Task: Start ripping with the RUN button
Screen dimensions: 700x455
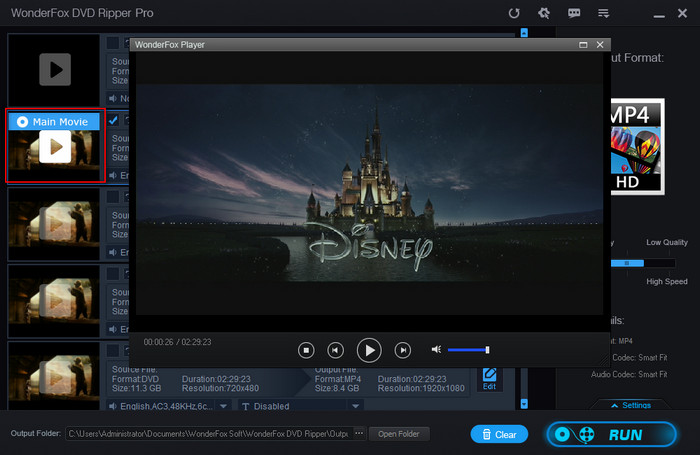Action: coord(608,434)
